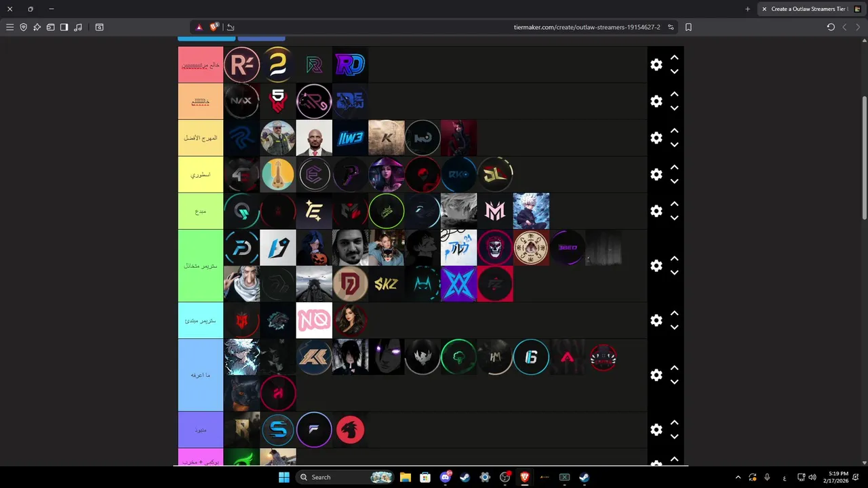Move the blue AK-logo tier up
Image resolution: width=868 pixels, height=488 pixels.
coord(674,368)
